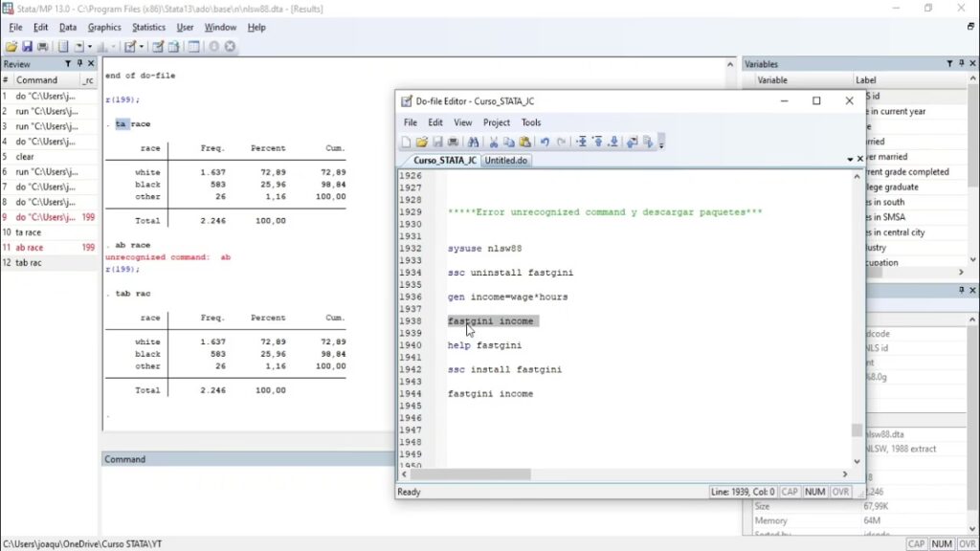Expand the Log dropdown arrow in main toolbar
The width and height of the screenshot is (980, 551).
pos(89,46)
